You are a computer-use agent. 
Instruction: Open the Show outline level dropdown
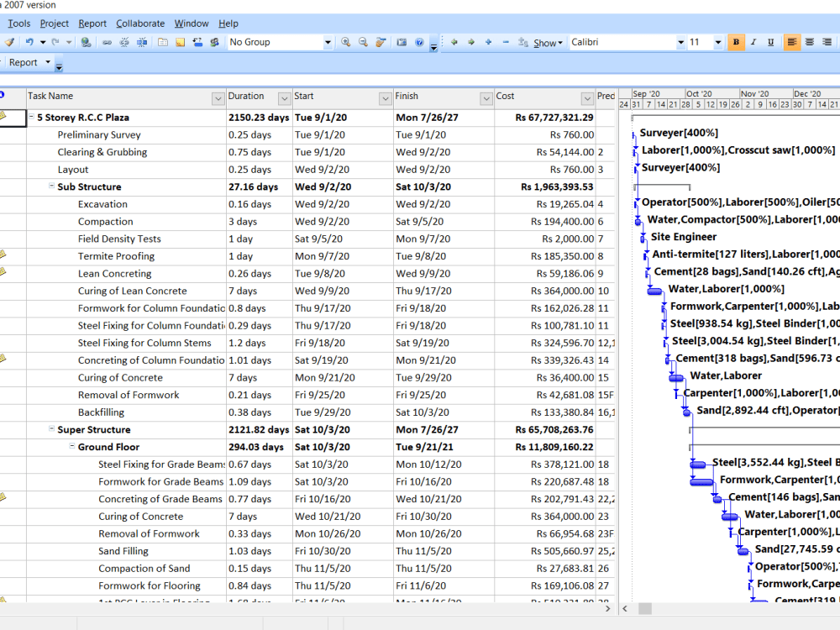(546, 40)
